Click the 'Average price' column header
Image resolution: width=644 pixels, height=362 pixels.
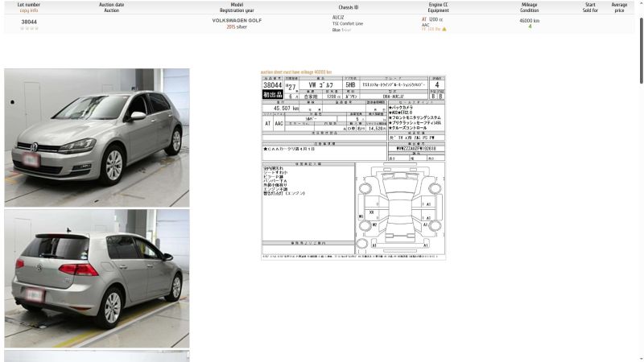(x=619, y=7)
